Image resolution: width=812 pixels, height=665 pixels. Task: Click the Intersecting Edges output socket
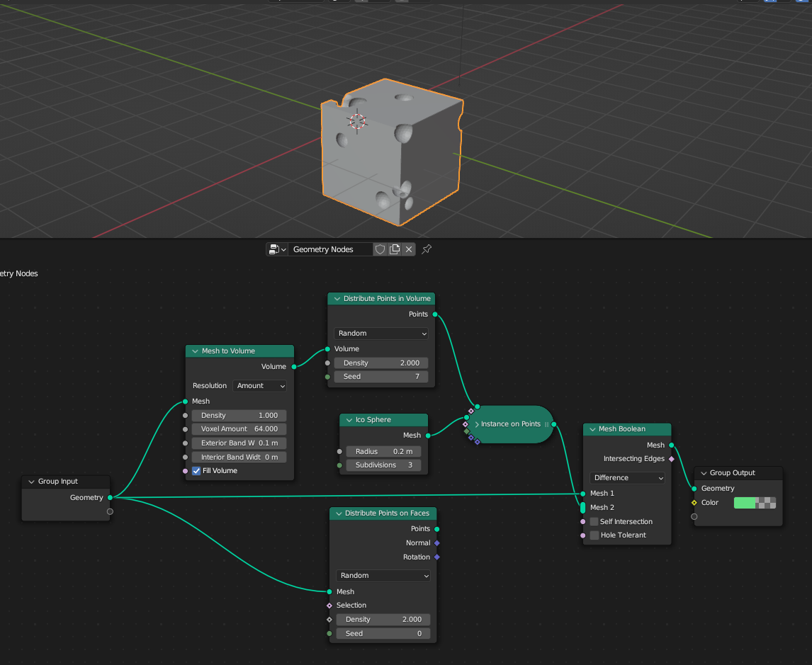coord(672,459)
